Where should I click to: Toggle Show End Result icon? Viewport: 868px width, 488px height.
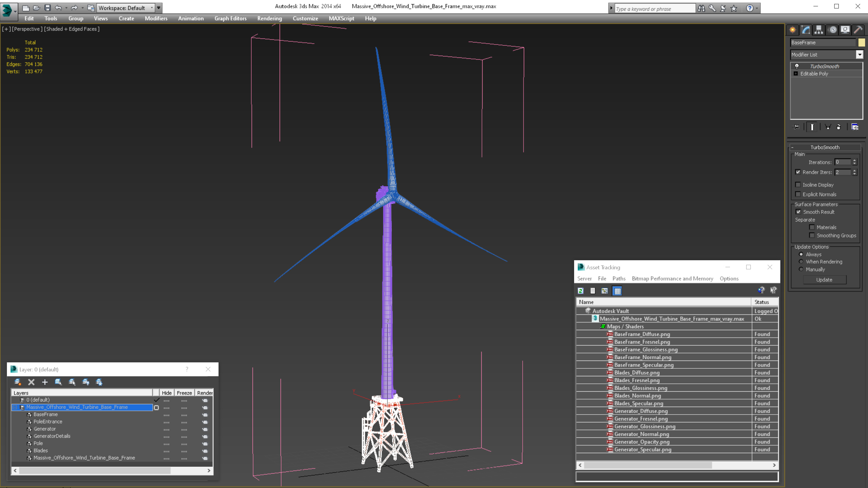click(x=812, y=127)
